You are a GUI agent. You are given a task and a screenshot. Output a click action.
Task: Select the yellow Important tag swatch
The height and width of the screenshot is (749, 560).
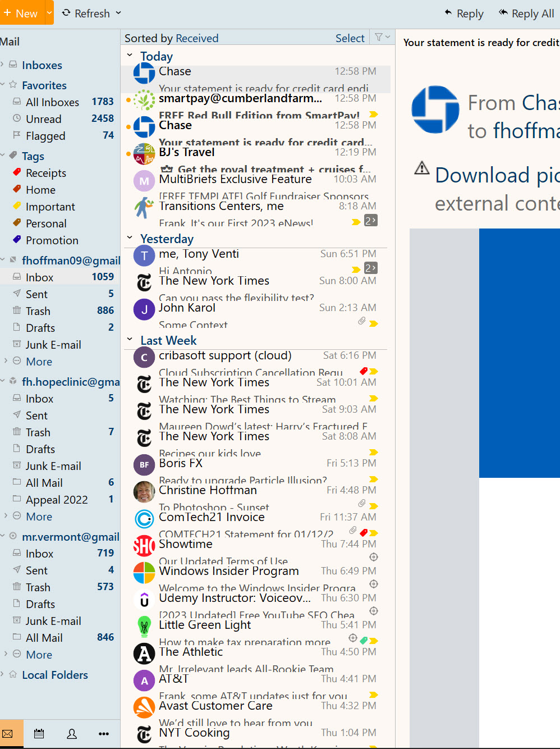tap(17, 206)
